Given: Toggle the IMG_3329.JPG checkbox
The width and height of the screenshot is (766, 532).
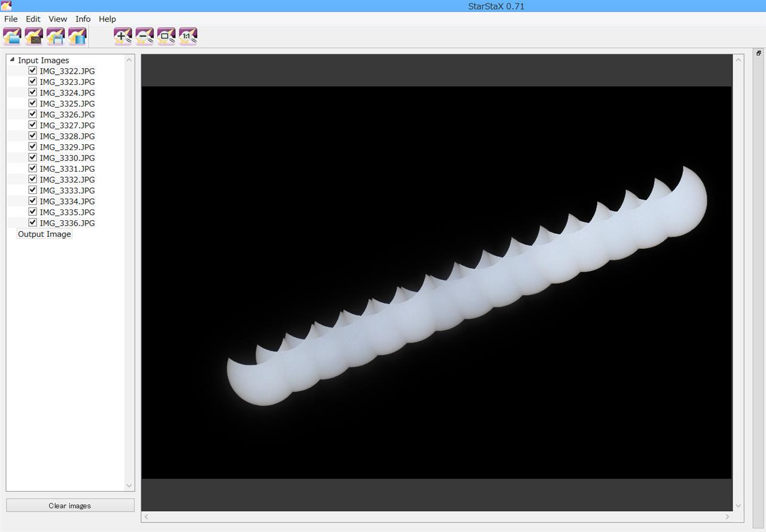Looking at the screenshot, I should (32, 147).
